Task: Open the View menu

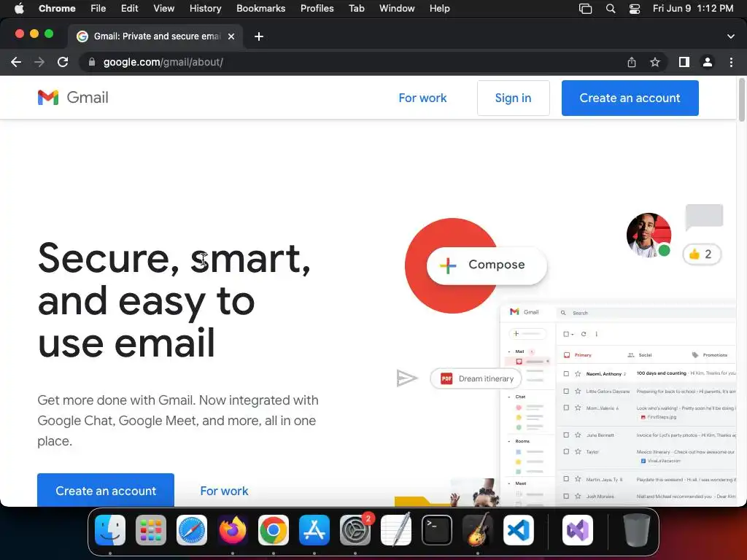Action: pos(164,9)
